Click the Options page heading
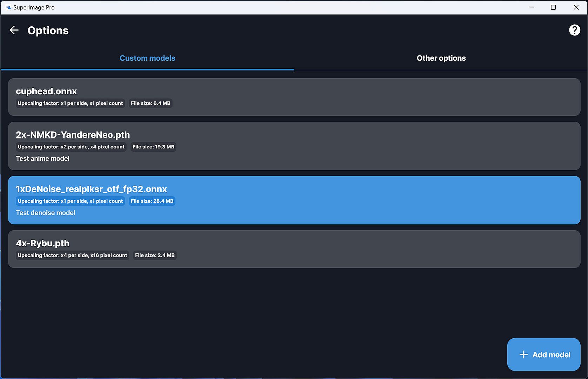Image resolution: width=588 pixels, height=379 pixels. click(48, 31)
